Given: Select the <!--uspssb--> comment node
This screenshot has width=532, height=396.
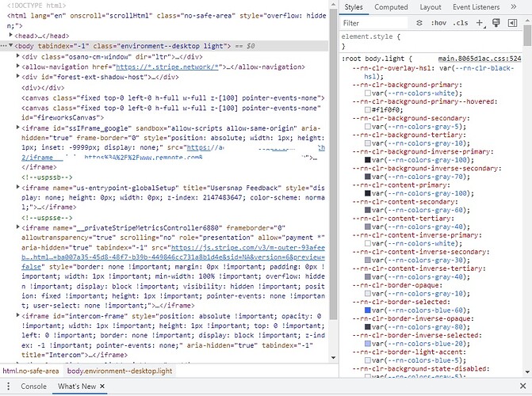Looking at the screenshot, I should 47,177.
